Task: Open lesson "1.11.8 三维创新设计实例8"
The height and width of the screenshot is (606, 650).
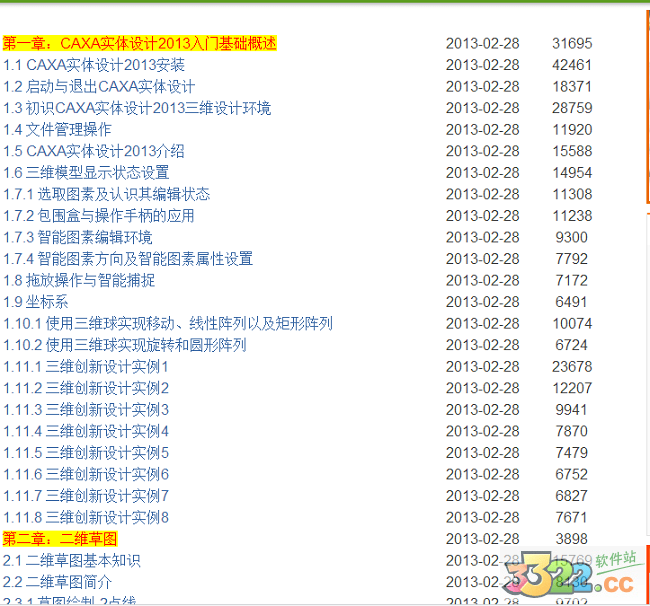Action: [x=86, y=518]
